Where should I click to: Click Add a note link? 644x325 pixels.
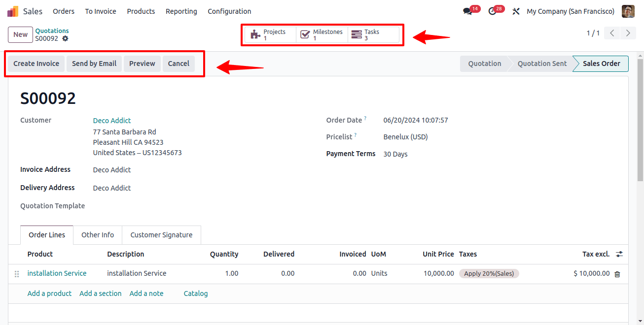click(x=146, y=293)
